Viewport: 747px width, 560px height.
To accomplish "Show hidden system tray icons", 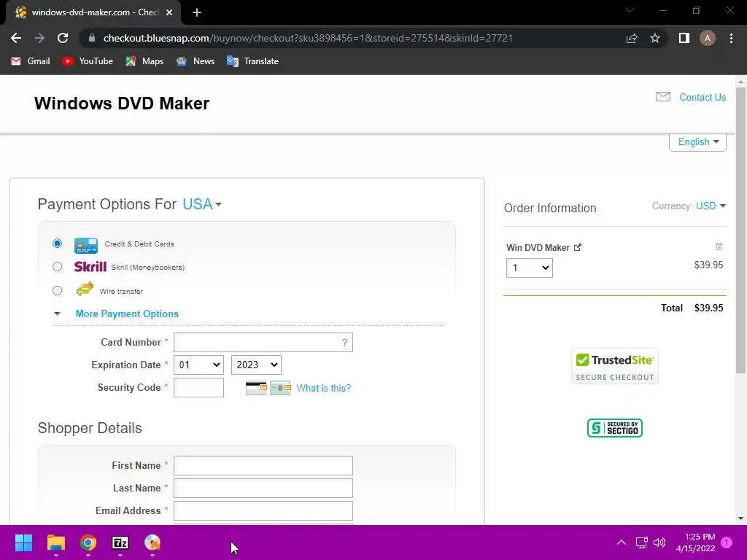I will pos(622,542).
